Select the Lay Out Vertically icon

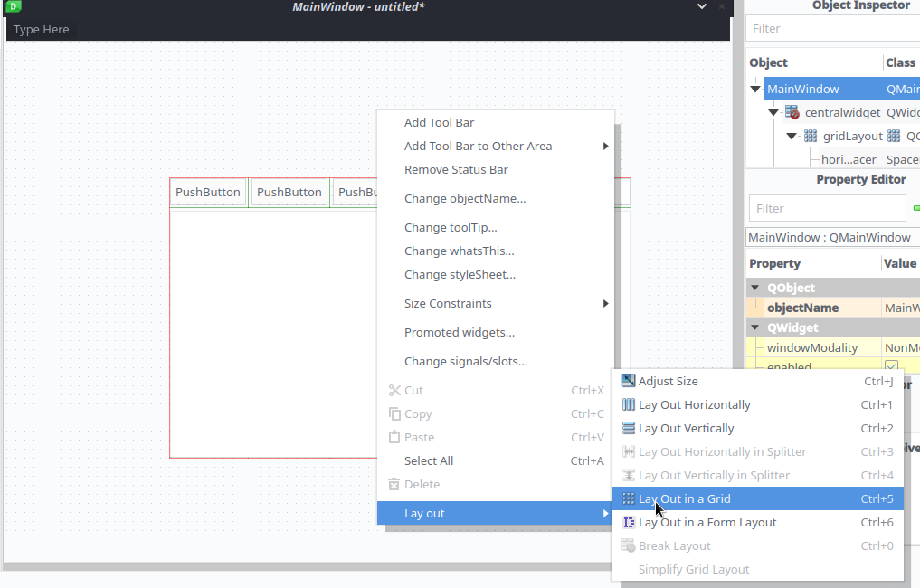coord(629,429)
